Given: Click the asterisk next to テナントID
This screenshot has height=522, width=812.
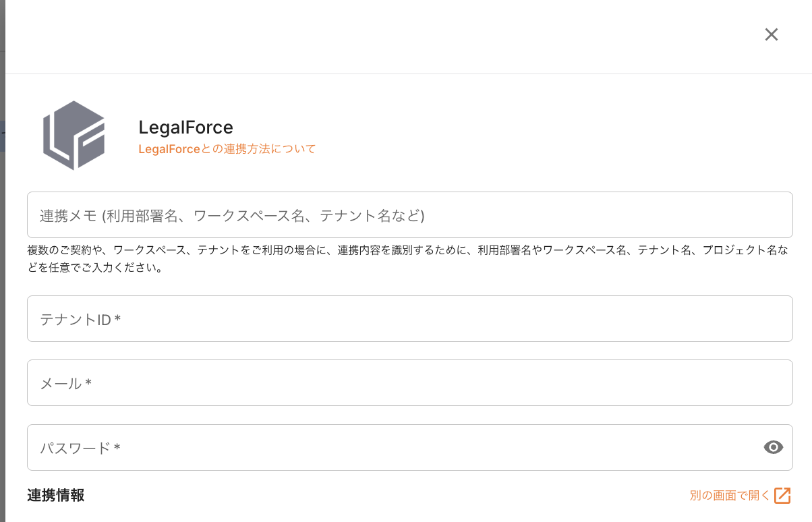Looking at the screenshot, I should tap(118, 318).
